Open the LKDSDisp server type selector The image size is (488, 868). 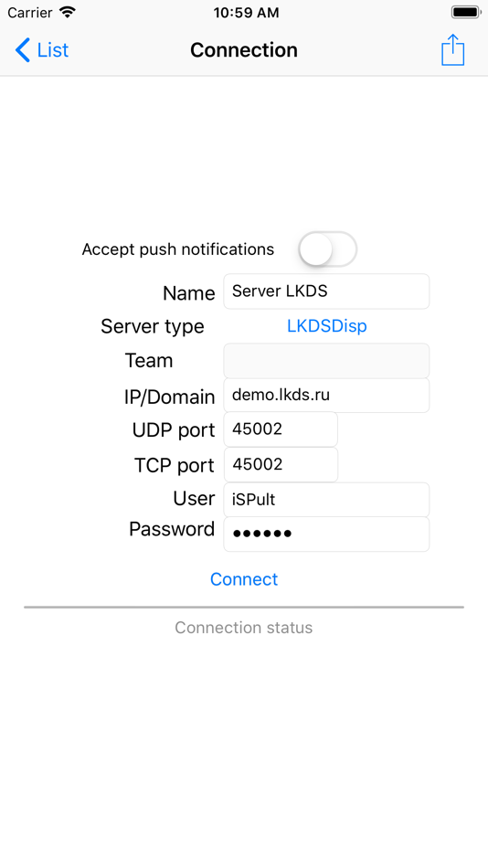coord(327,326)
